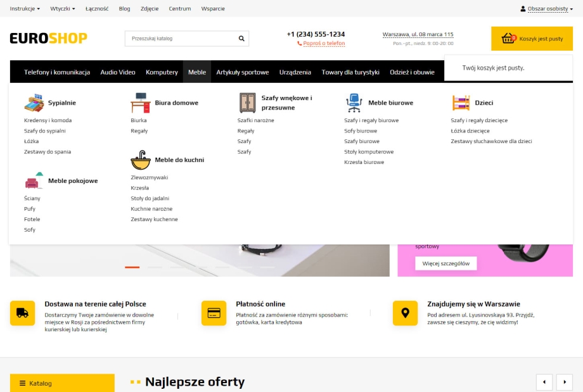Click the map pin location icon

point(405,312)
